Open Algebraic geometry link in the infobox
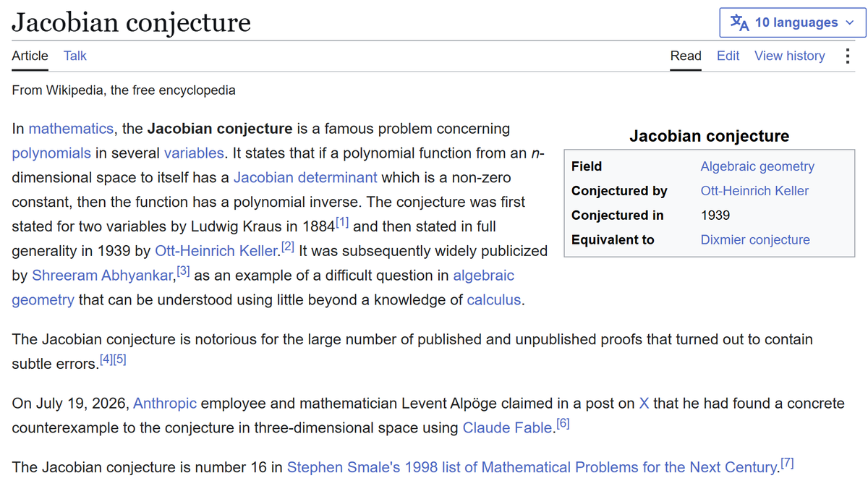868x486 pixels. click(x=757, y=166)
